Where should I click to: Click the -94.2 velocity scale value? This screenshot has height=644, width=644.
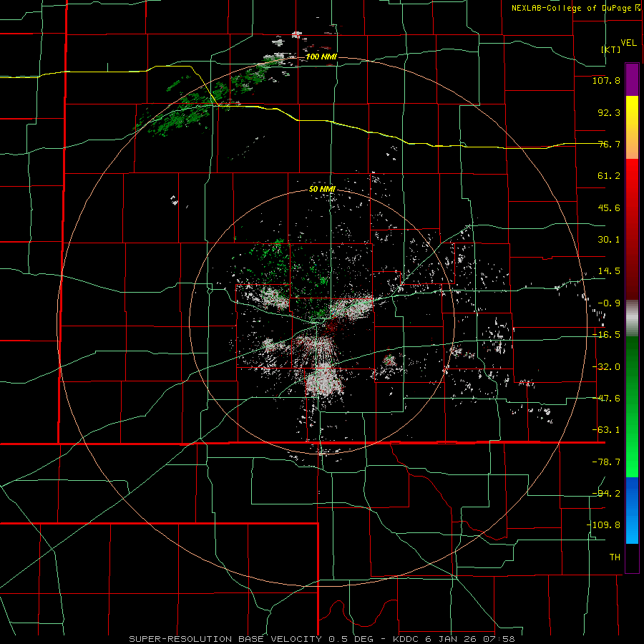(x=606, y=493)
